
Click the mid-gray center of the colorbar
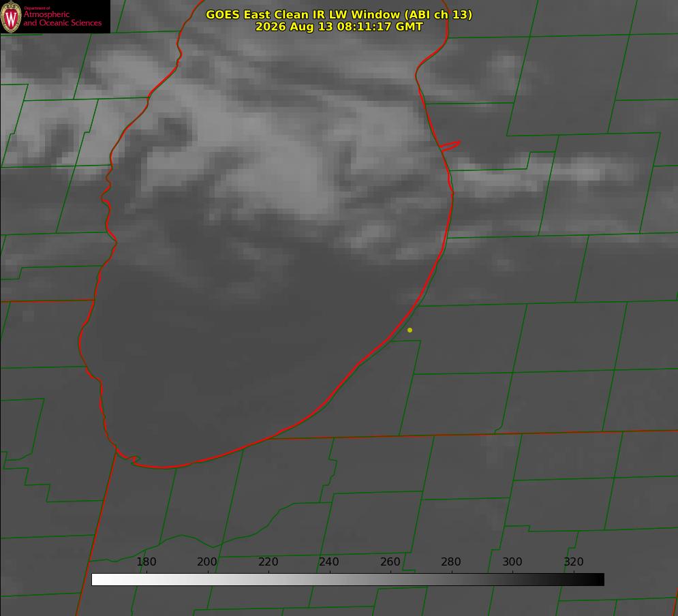348,579
